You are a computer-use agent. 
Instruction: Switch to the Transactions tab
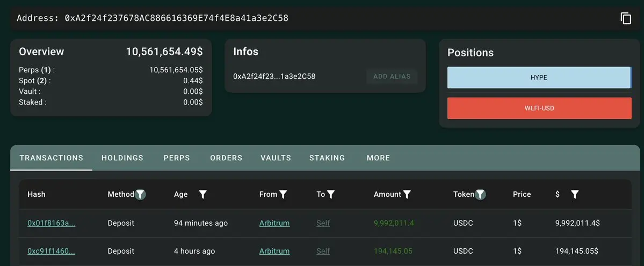tap(52, 158)
